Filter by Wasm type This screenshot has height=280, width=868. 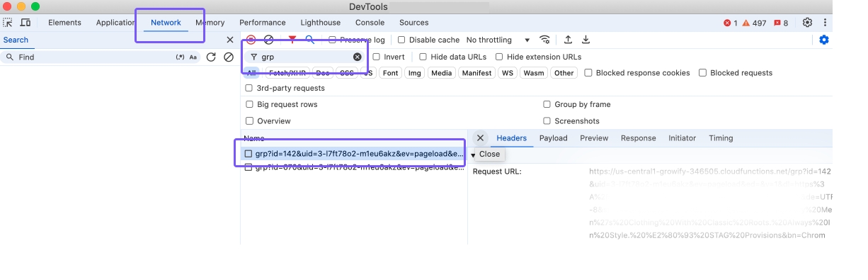coord(534,73)
